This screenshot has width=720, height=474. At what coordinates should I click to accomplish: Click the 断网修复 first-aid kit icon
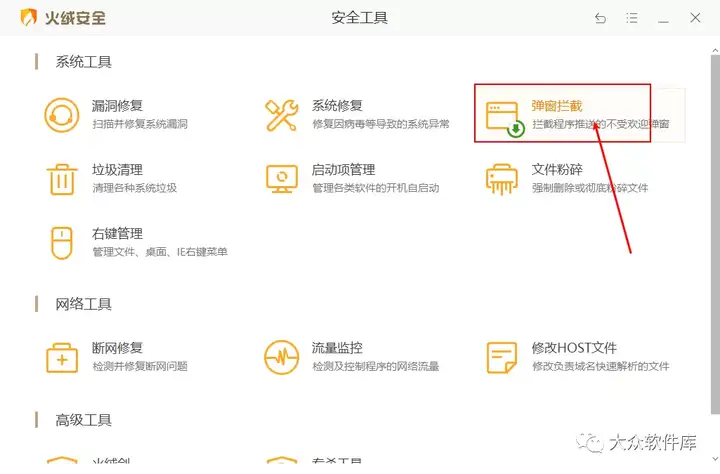click(x=62, y=357)
